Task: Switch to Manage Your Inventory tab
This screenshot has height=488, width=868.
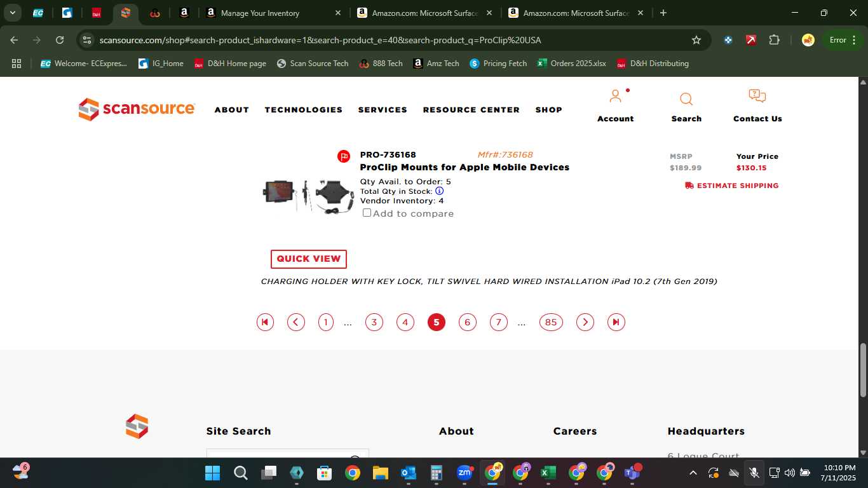Action: click(x=273, y=13)
